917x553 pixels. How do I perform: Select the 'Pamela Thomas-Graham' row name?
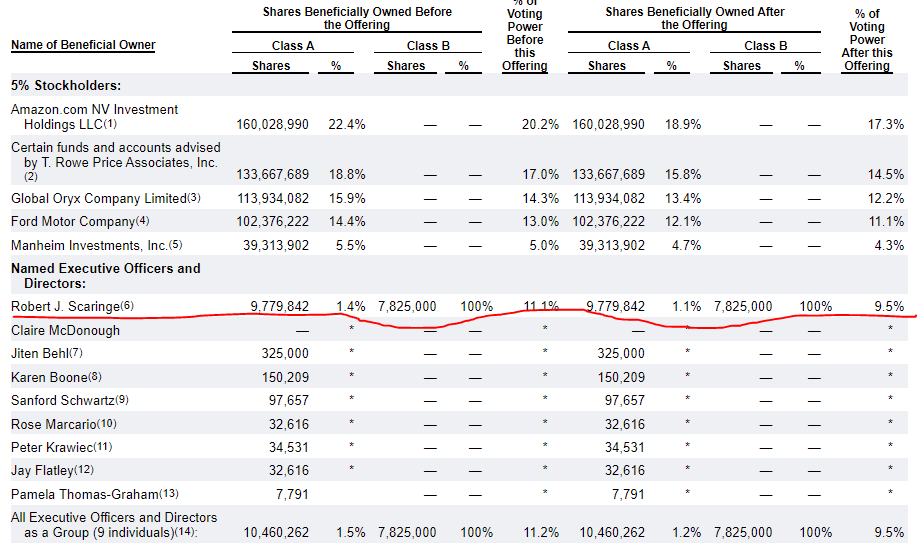click(84, 495)
